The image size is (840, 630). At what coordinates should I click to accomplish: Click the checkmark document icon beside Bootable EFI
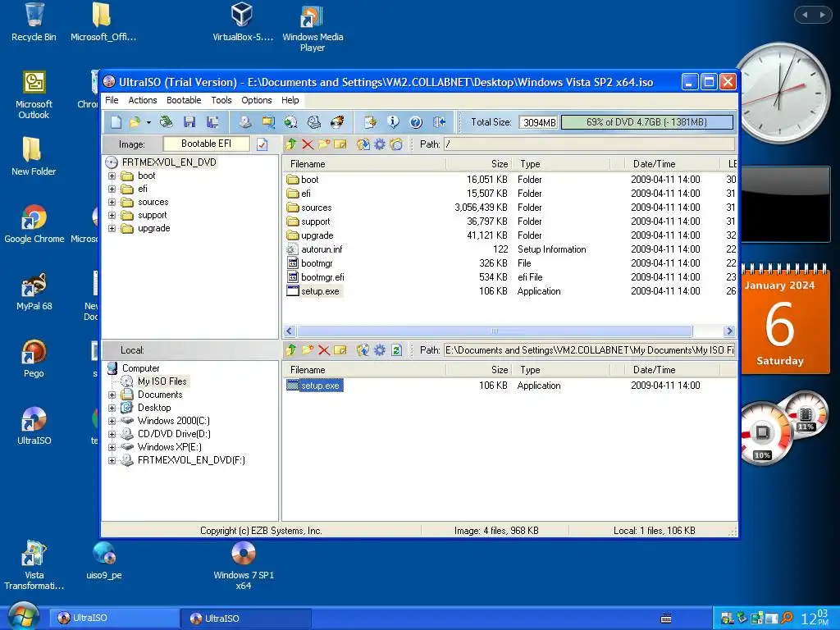point(262,144)
